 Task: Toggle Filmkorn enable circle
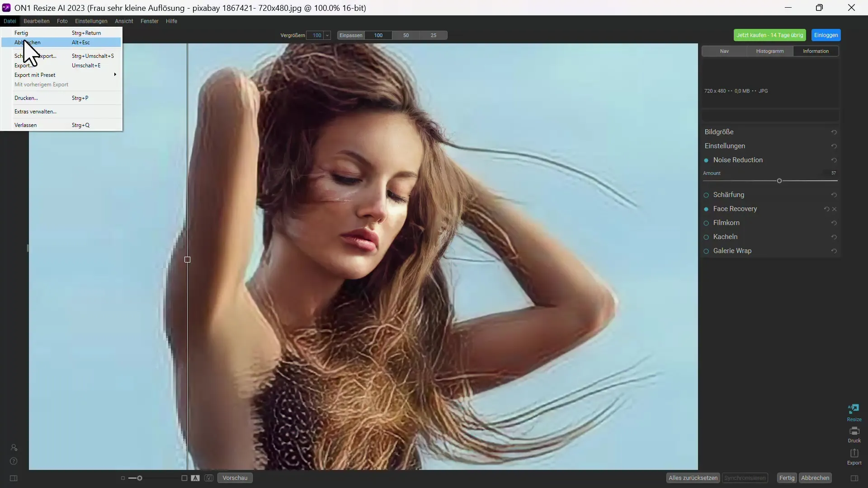pos(707,222)
